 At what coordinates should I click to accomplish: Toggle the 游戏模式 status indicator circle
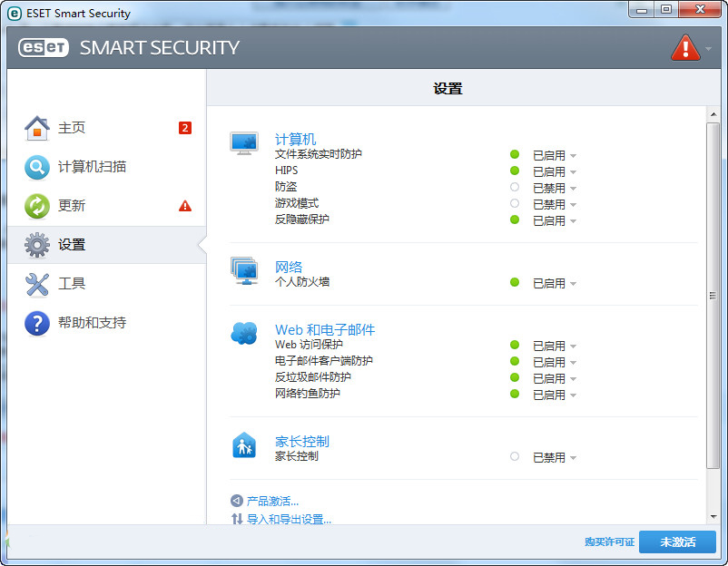click(x=515, y=203)
